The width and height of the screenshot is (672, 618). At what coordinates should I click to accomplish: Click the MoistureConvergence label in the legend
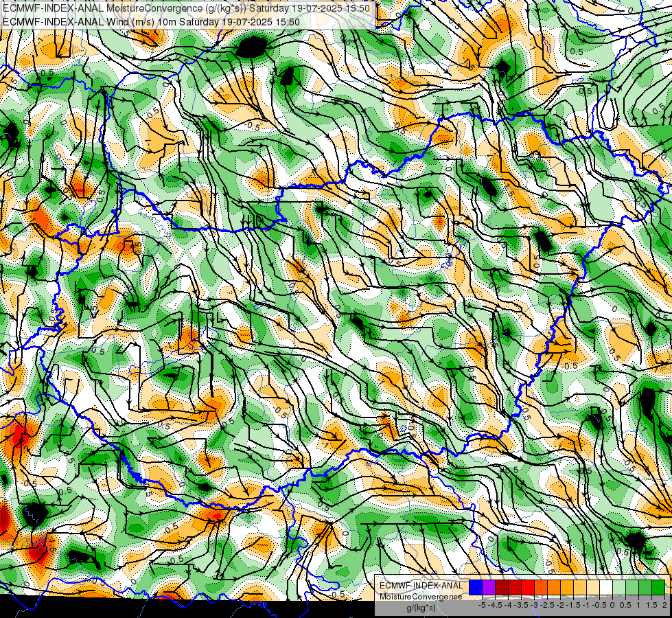coord(421,597)
